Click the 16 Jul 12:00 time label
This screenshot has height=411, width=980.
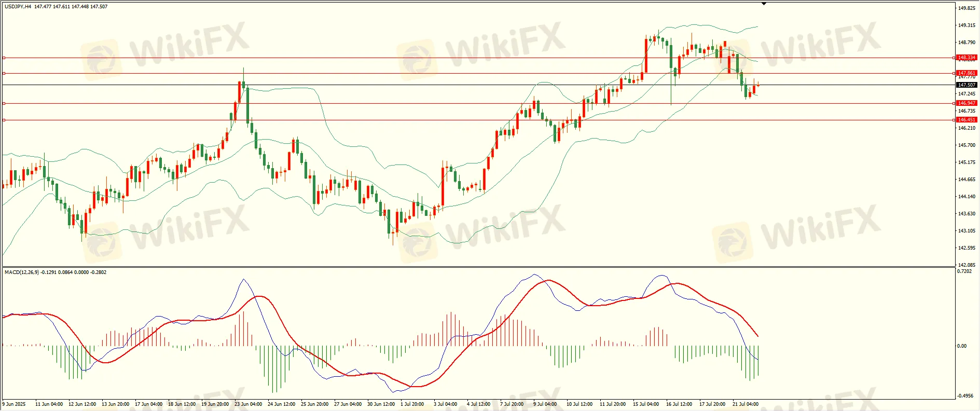click(x=679, y=404)
